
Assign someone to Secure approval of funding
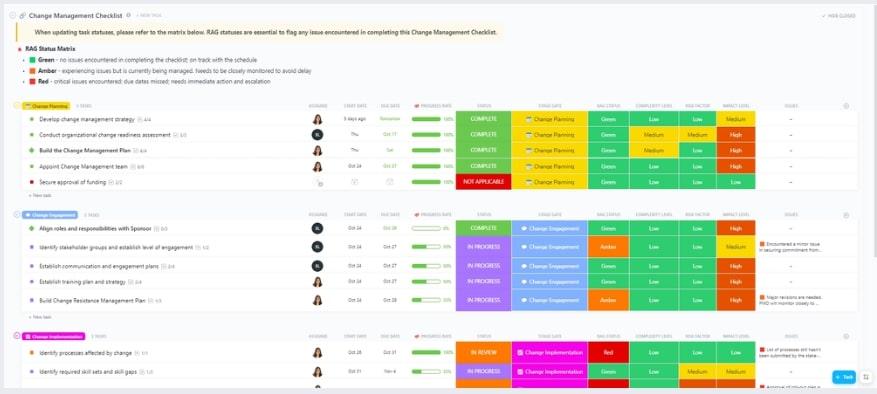[318, 182]
